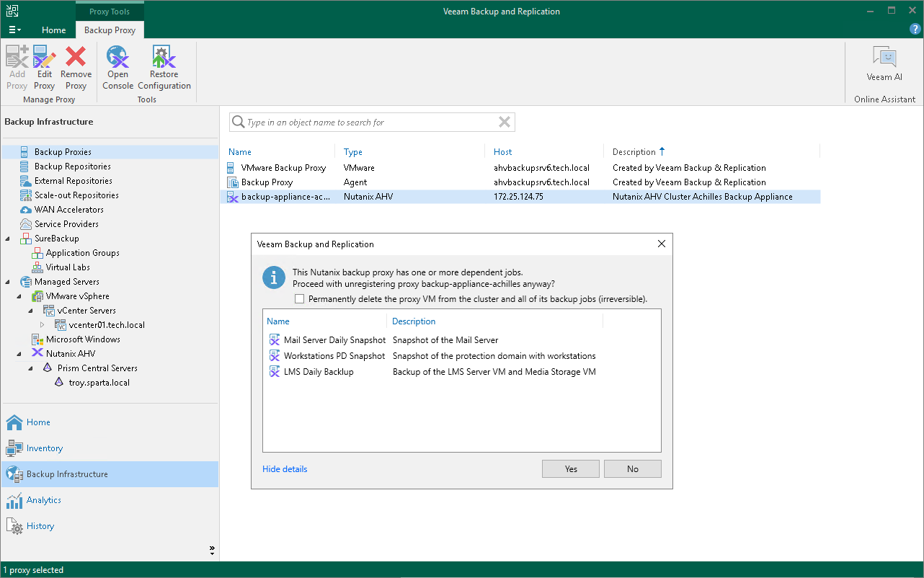Click the Analytics navigation pane icon
Screen dimensions: 924x578
coord(14,500)
